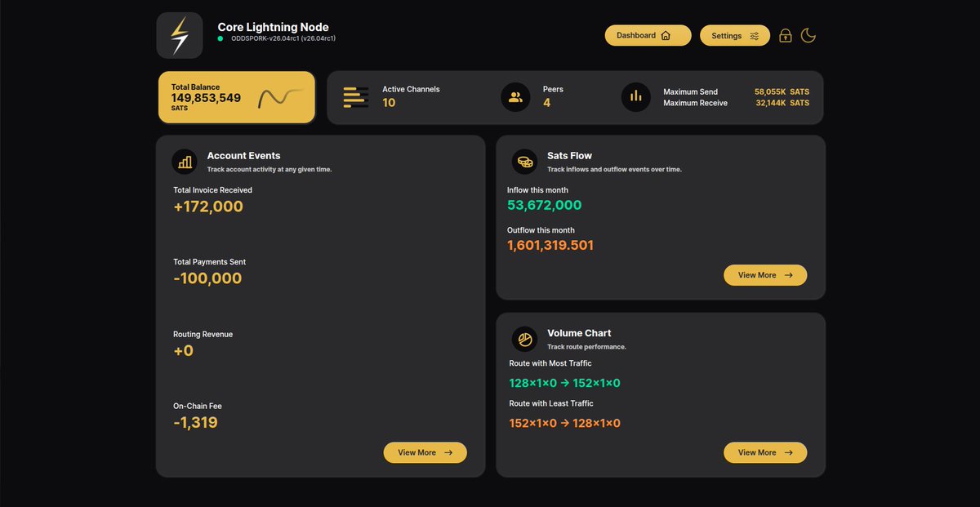980x507 pixels.
Task: Click Active Channels count 10
Action: tap(389, 103)
